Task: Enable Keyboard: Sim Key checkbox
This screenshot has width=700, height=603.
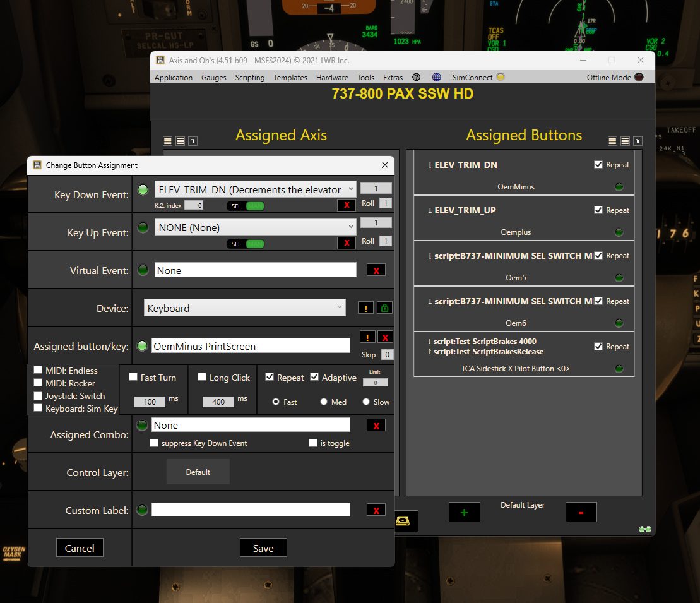Action: [38, 408]
